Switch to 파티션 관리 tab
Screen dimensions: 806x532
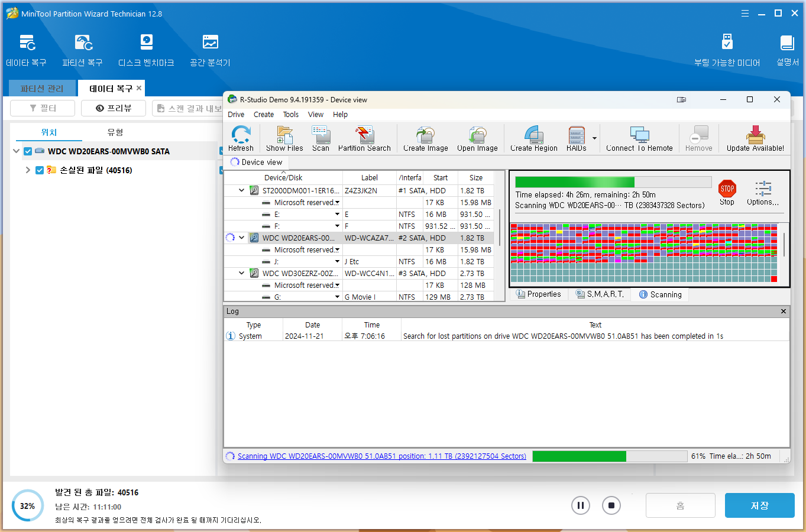42,88
